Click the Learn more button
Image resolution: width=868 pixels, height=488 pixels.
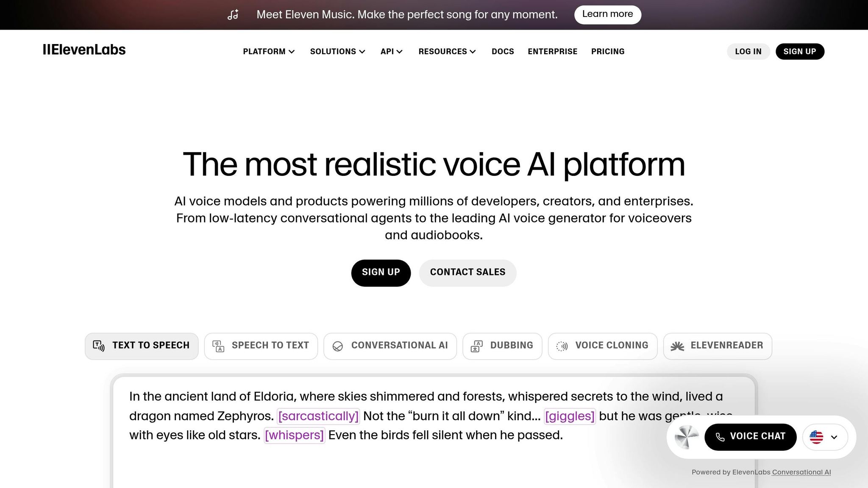pyautogui.click(x=607, y=14)
